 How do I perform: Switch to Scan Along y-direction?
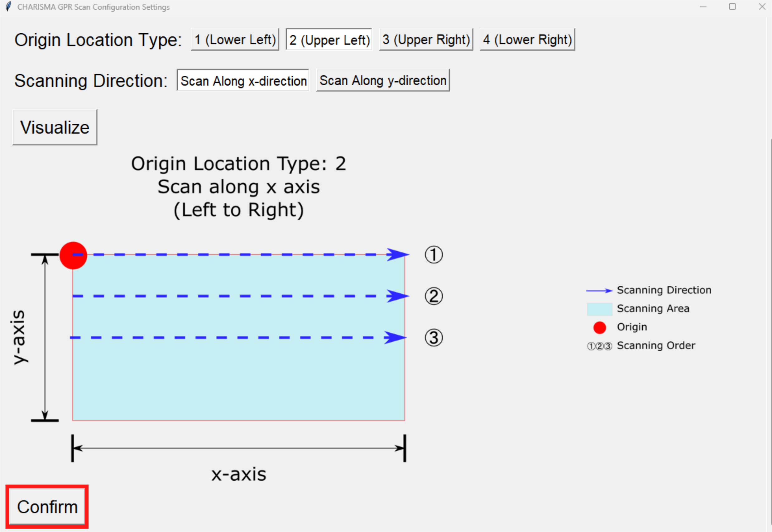pyautogui.click(x=383, y=80)
